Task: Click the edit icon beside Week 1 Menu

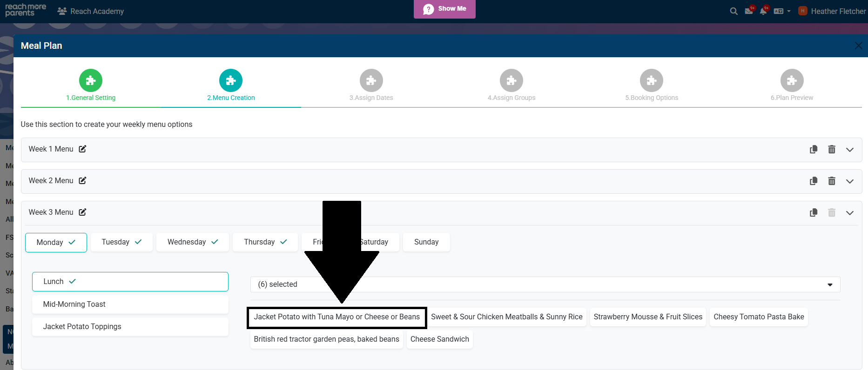Action: pos(82,149)
